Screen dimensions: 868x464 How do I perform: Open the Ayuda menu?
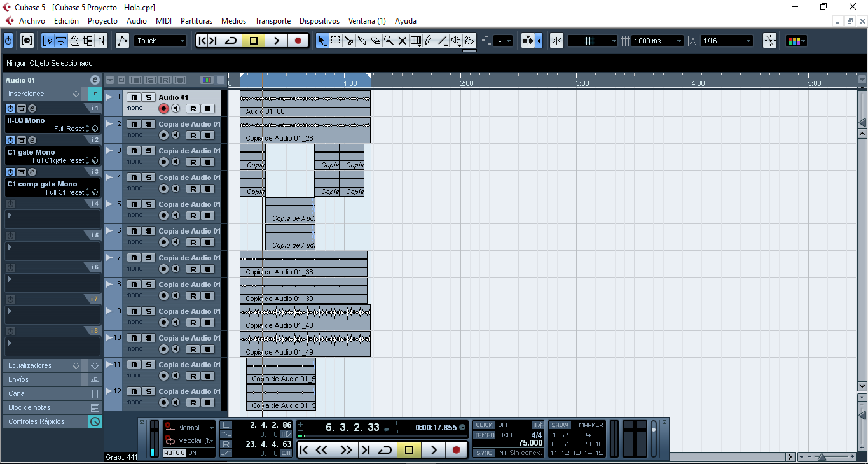[406, 21]
